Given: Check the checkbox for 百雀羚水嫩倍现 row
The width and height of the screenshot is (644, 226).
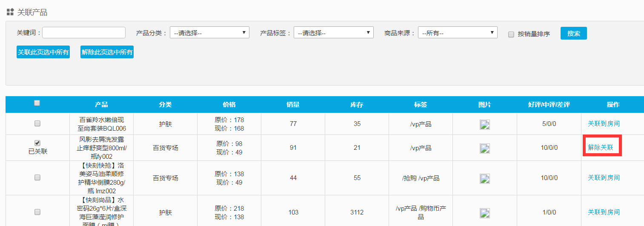Looking at the screenshot, I should [x=37, y=123].
